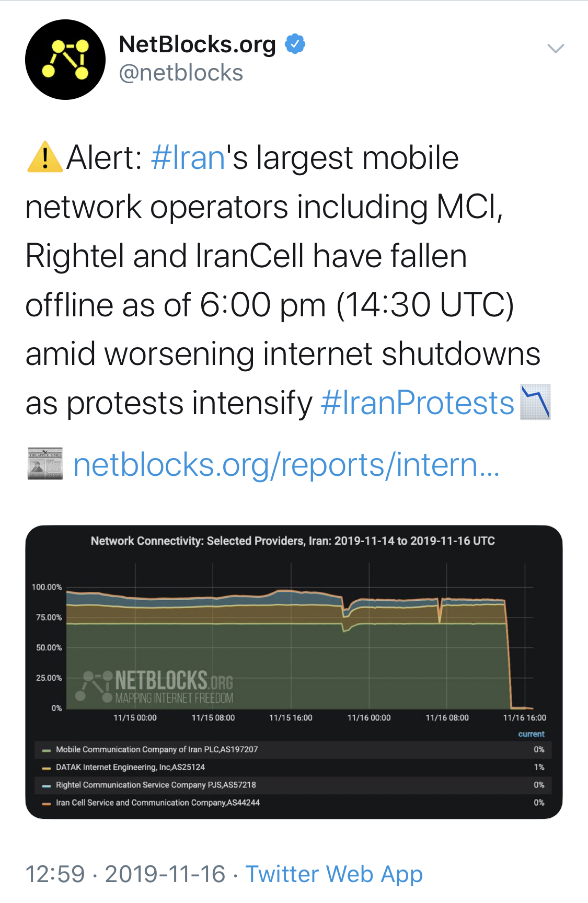Click the green MCI legend swatch

(x=47, y=750)
